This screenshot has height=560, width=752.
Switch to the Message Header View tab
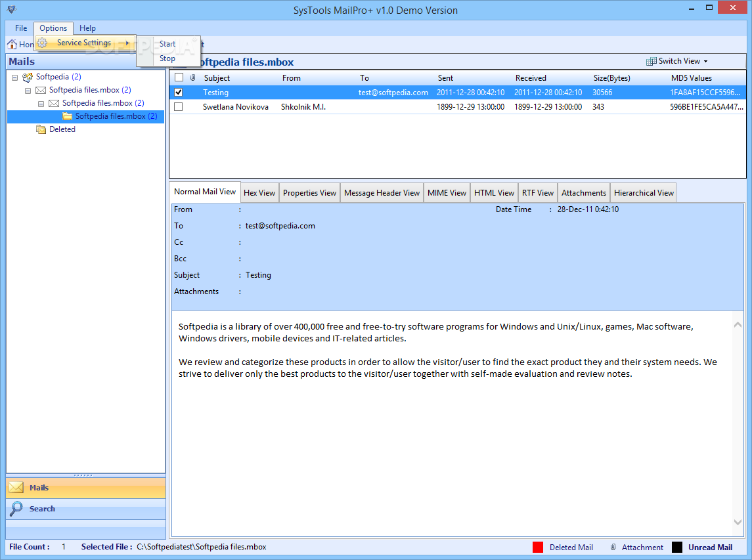point(382,193)
